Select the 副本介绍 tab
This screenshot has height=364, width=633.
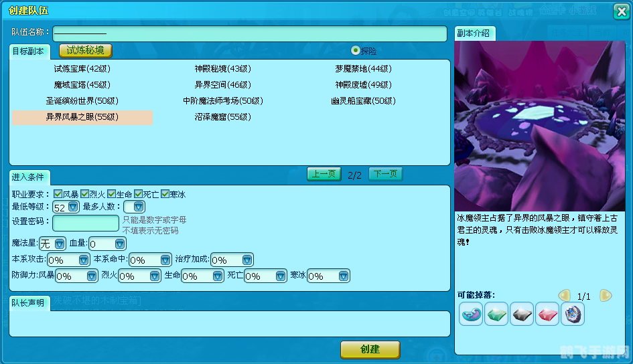(474, 33)
